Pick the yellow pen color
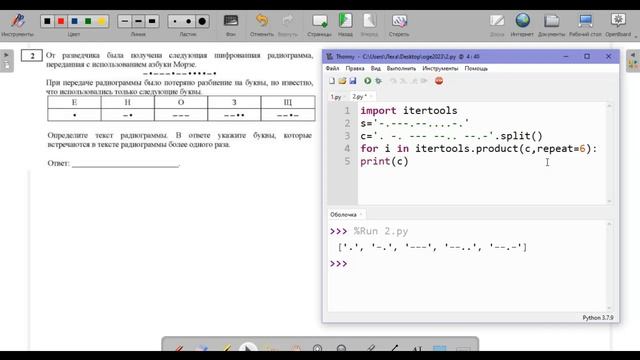640x360 pixels. point(101,21)
